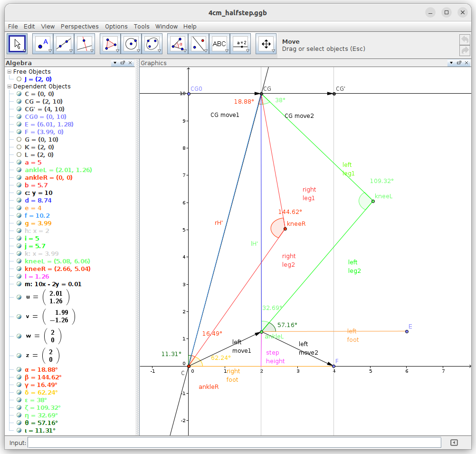
Task: Detach the Graphics panel into separate window
Action: click(x=459, y=63)
